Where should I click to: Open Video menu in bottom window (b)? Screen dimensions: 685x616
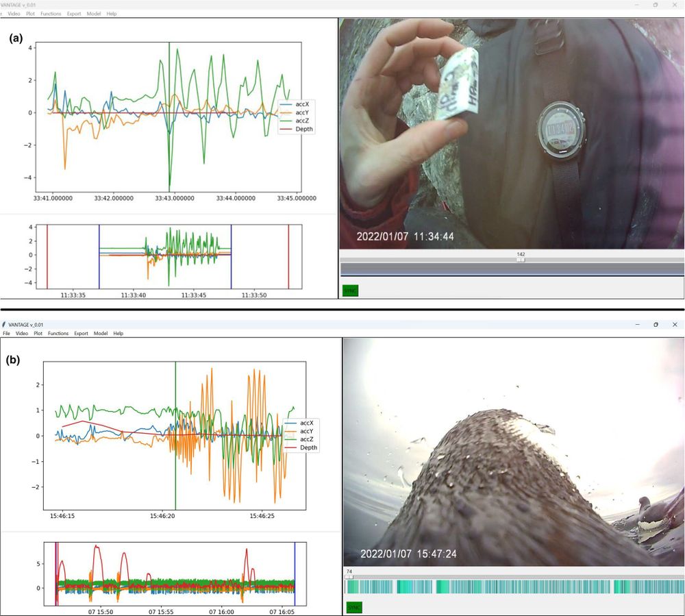coord(22,333)
